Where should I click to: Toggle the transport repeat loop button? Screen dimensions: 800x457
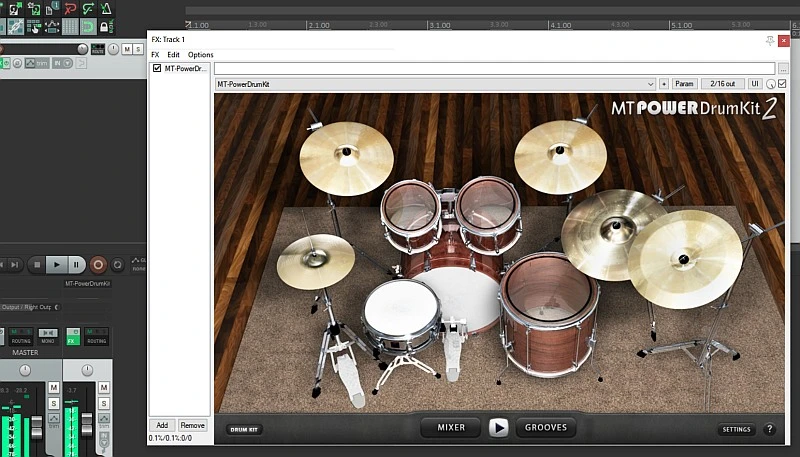pyautogui.click(x=117, y=265)
